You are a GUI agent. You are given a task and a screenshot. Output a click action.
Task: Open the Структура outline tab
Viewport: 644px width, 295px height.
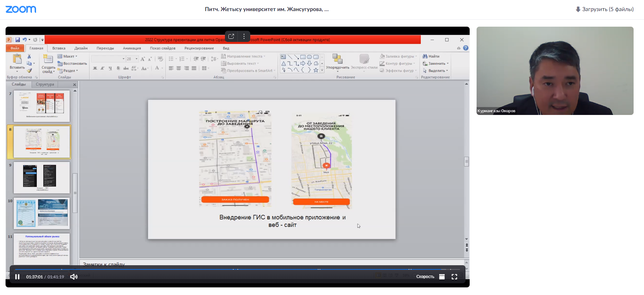click(45, 84)
